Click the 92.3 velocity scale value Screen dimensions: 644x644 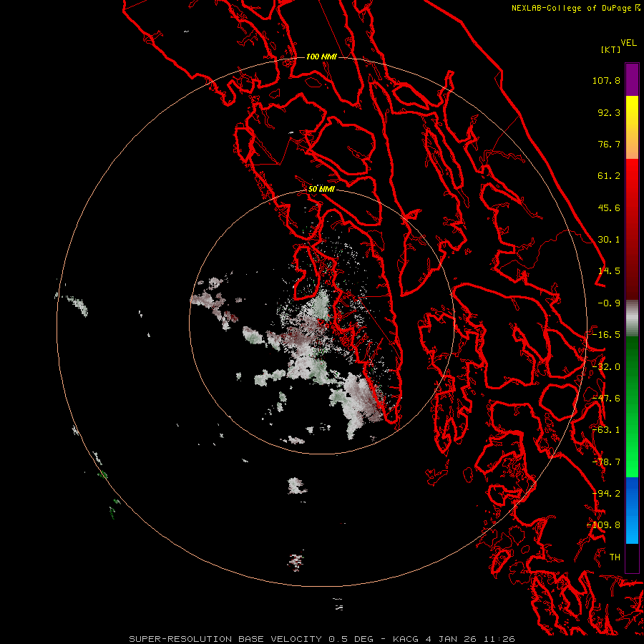(609, 112)
